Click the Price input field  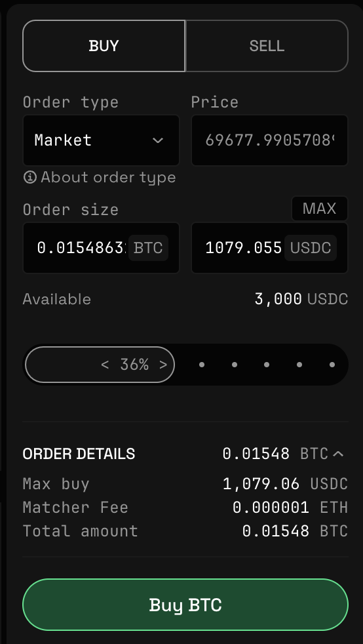point(269,140)
